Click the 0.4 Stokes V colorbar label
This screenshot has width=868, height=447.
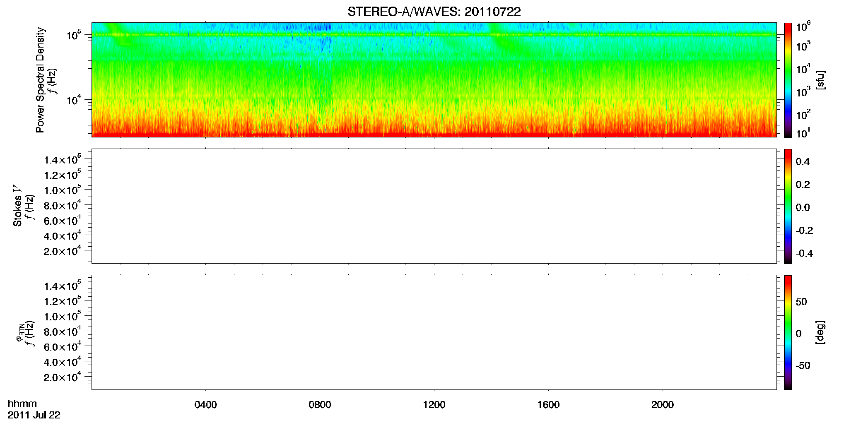click(803, 162)
